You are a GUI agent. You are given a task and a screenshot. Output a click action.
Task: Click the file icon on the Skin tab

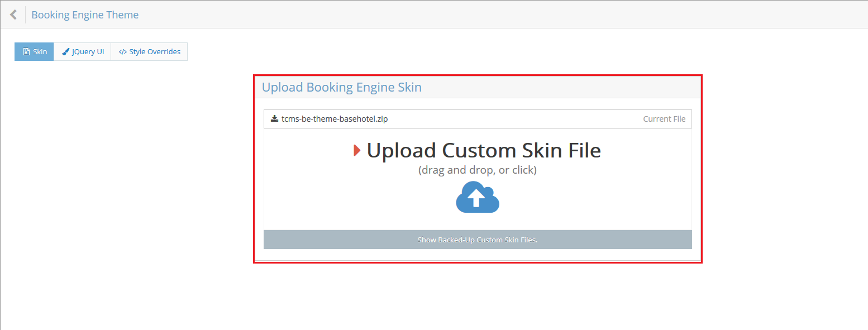point(26,51)
